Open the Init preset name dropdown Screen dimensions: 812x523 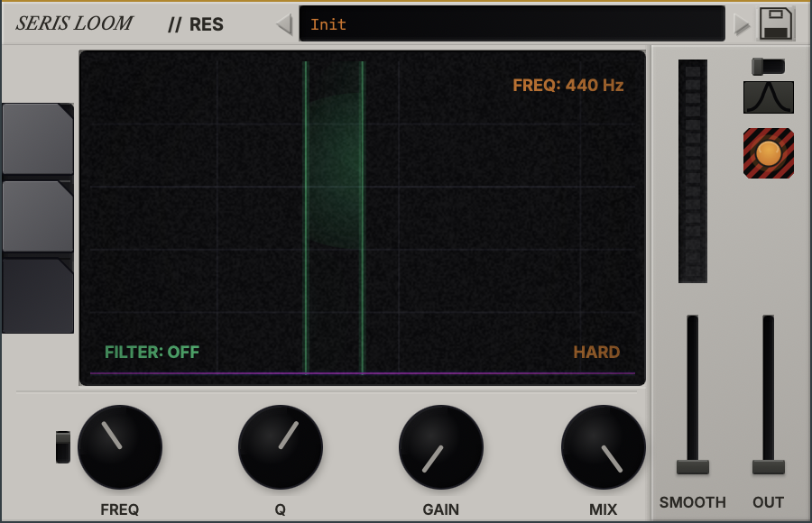(x=512, y=24)
